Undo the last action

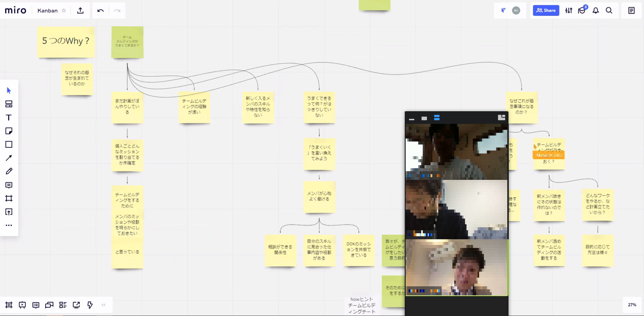100,10
